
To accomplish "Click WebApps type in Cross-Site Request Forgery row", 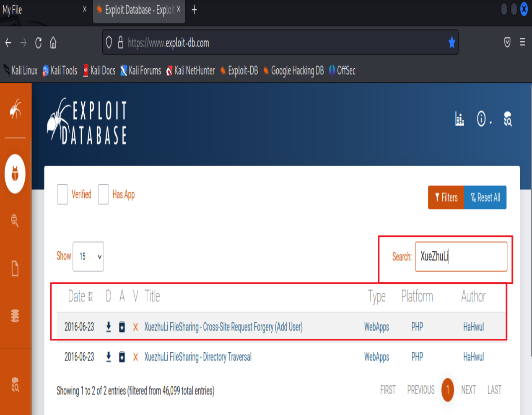I will coord(376,327).
